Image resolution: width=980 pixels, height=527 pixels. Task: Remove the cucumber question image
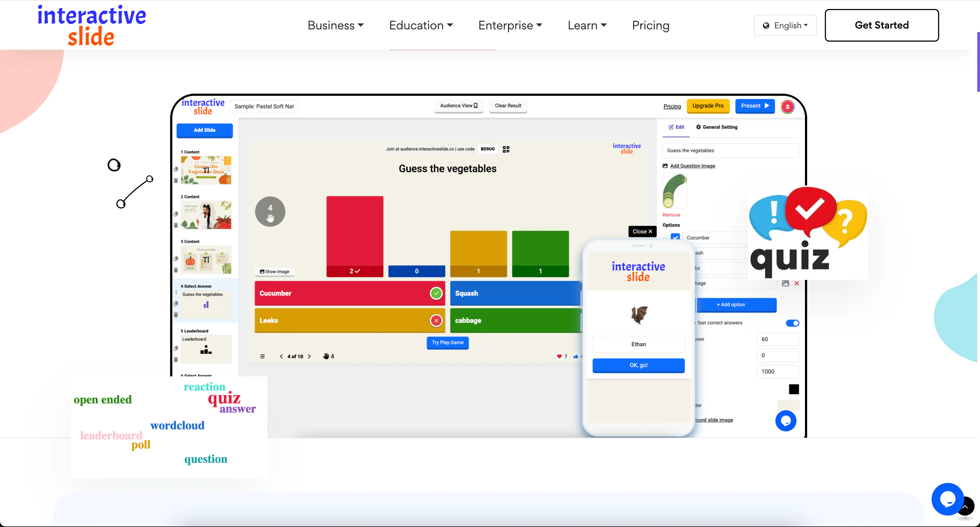[671, 215]
